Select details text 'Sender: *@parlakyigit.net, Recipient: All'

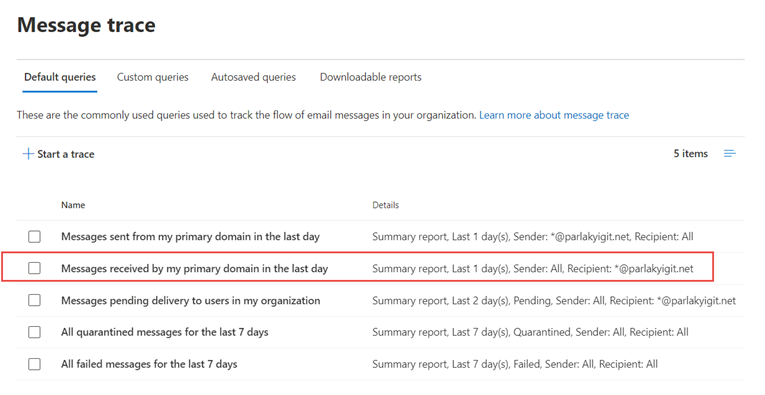603,237
